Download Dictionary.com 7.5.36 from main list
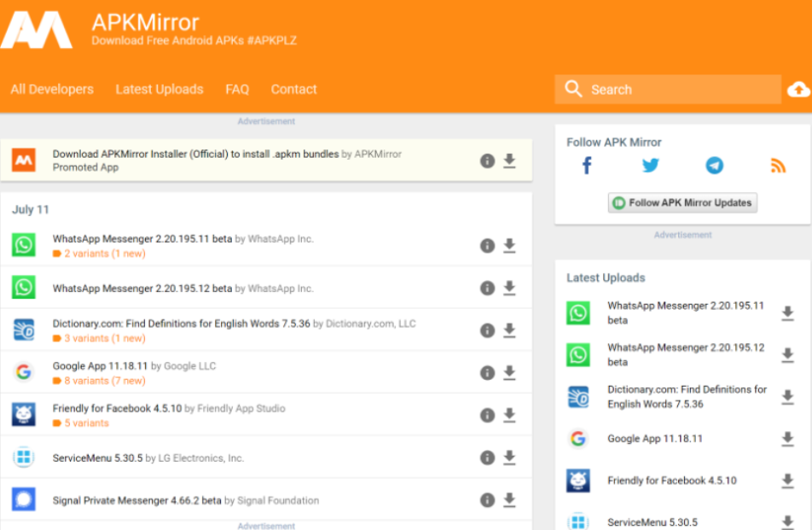Viewport: 812px width, 530px height. (x=509, y=330)
